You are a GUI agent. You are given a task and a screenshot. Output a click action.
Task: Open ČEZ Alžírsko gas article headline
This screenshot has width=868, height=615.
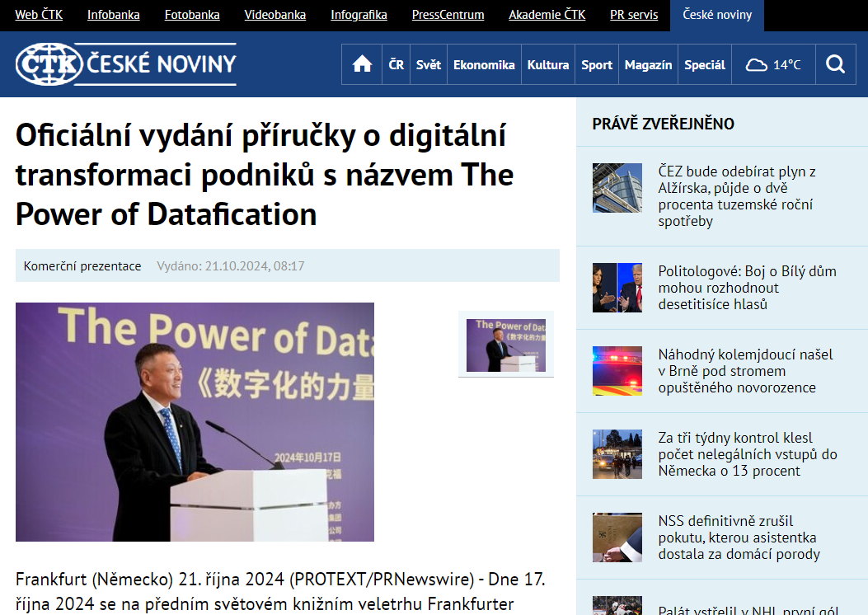[x=736, y=196]
